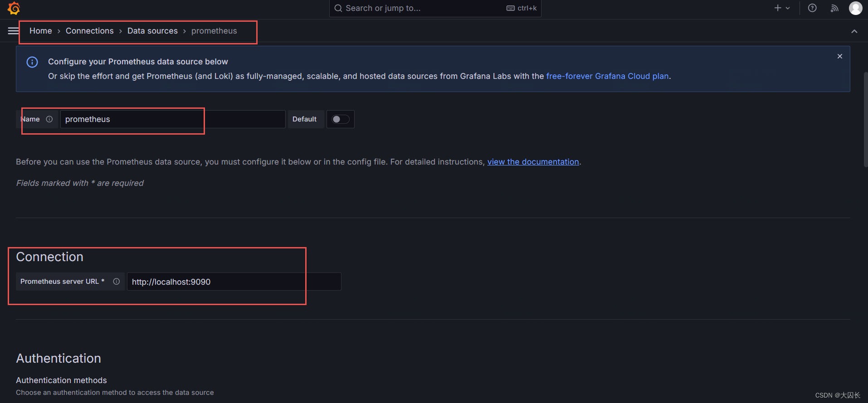Click the Fields marked with * are required note

pyautogui.click(x=80, y=183)
